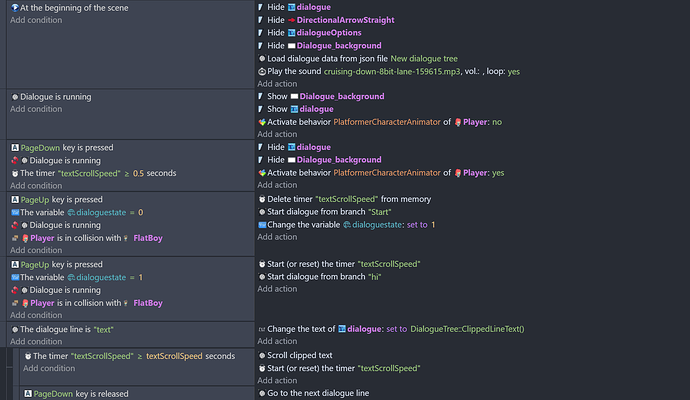Select the 'Scroll clipped text' action

(295, 355)
